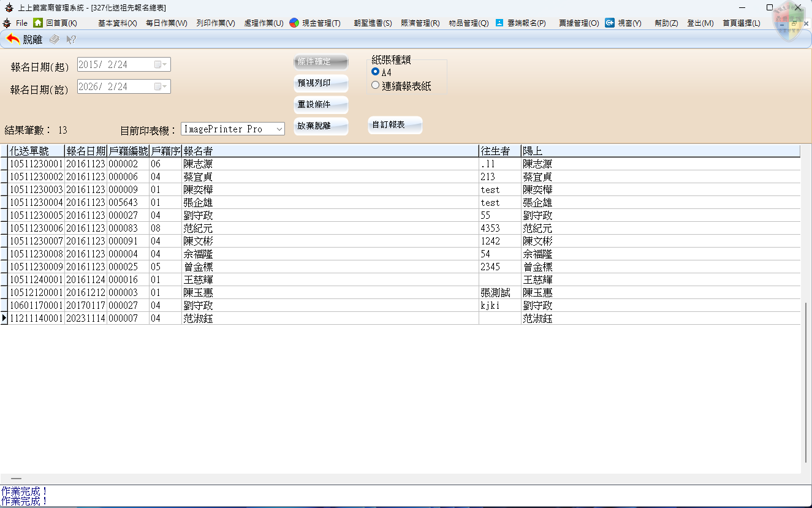Viewport: 812px width, 508px height.
Task: Click the app logo icon beside File
Action: pos(7,23)
